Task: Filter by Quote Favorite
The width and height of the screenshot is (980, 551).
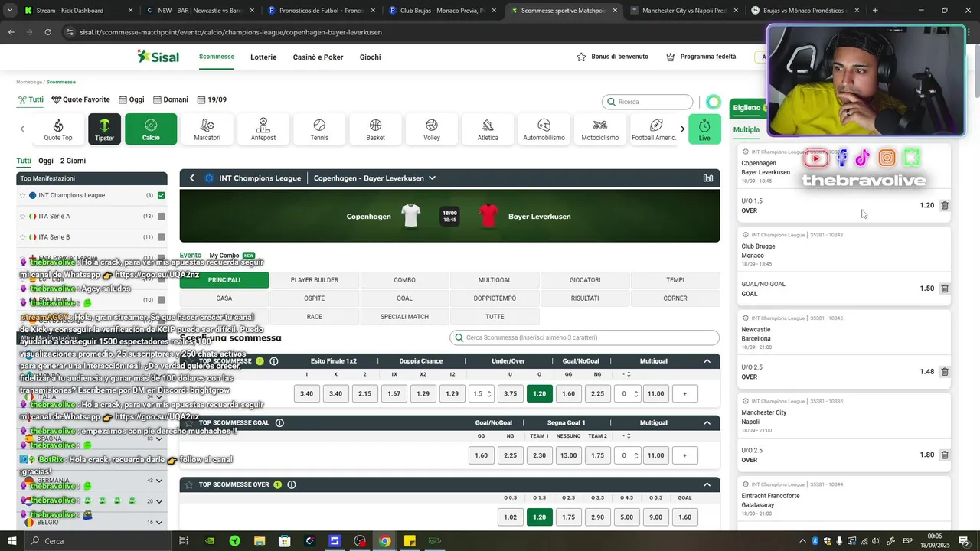Action: point(80,99)
